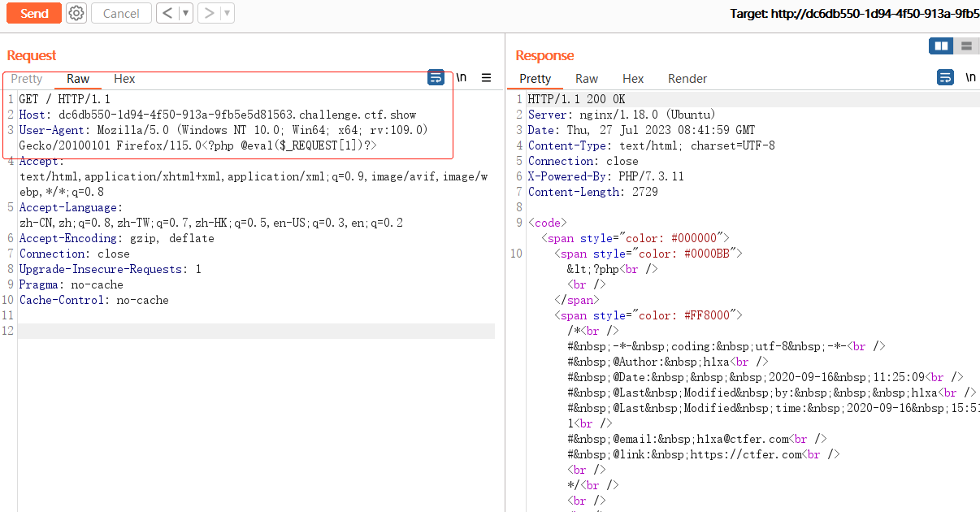Click 'Cache-Control: no-cache' line
Screen dimensions: 980x512
click(x=94, y=300)
